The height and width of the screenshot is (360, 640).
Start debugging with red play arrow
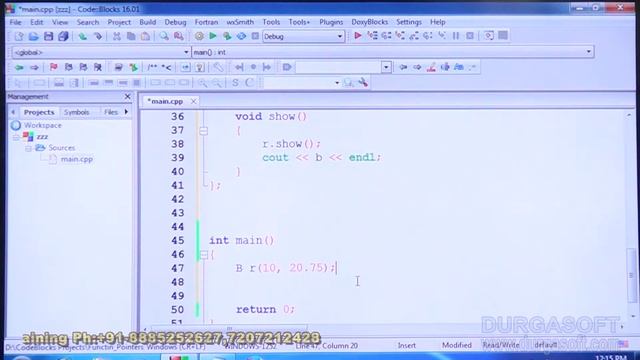point(358,36)
